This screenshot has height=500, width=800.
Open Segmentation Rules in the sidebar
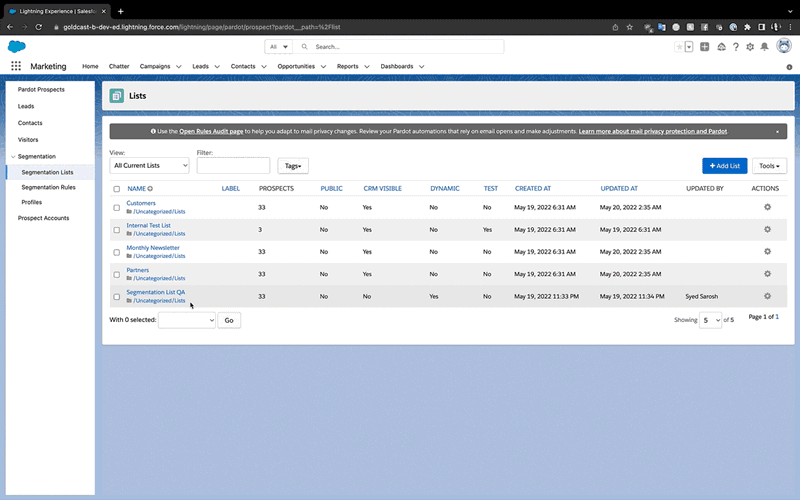pyautogui.click(x=48, y=187)
